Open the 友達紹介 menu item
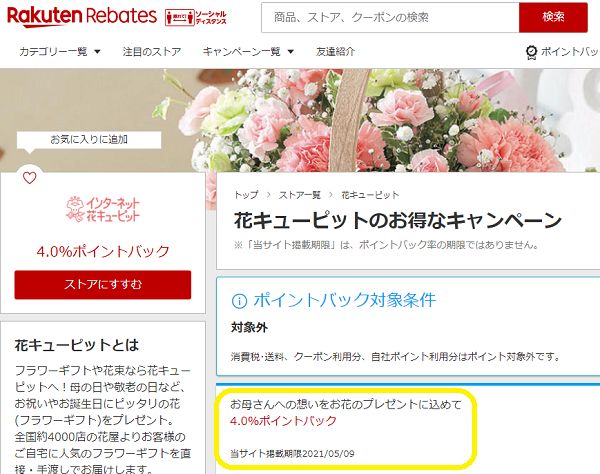Viewport: 600px width, 474px height. (335, 52)
